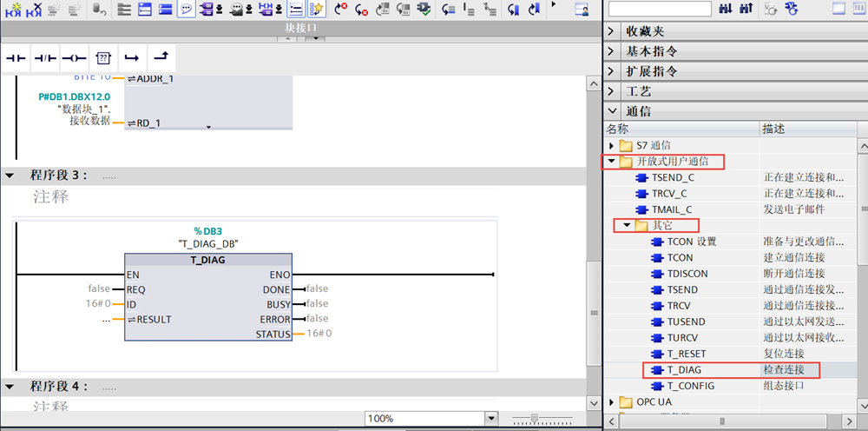
Task: Adjust the editor zoom slider
Action: click(x=535, y=419)
